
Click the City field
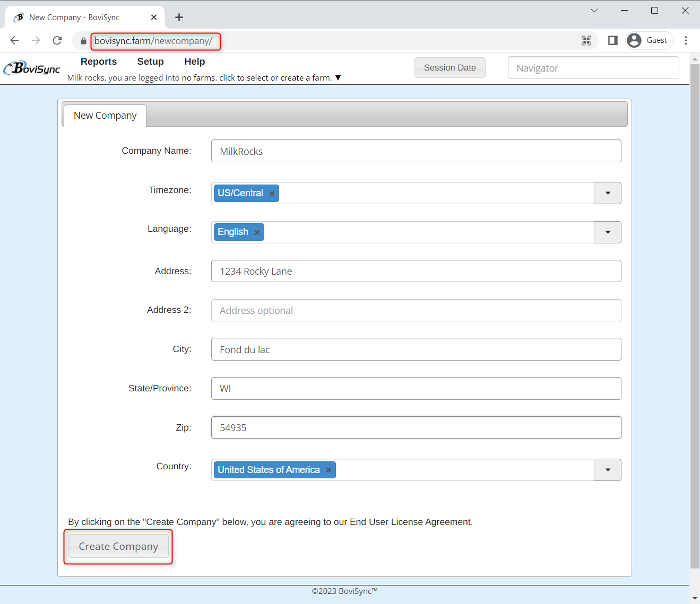[x=416, y=349]
